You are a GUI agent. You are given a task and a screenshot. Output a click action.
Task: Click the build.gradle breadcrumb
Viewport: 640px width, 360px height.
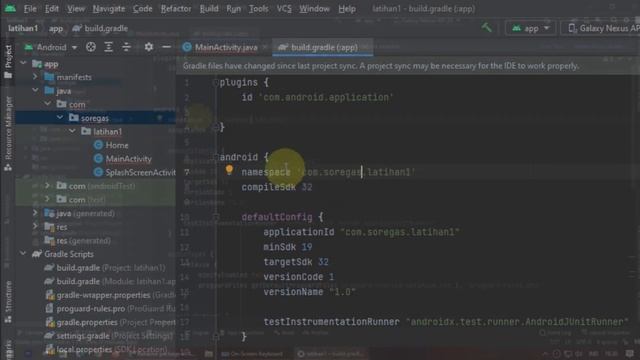(100, 28)
